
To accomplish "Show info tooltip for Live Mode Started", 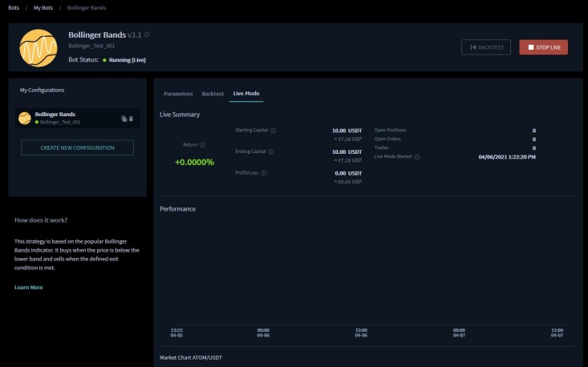I will (x=417, y=157).
